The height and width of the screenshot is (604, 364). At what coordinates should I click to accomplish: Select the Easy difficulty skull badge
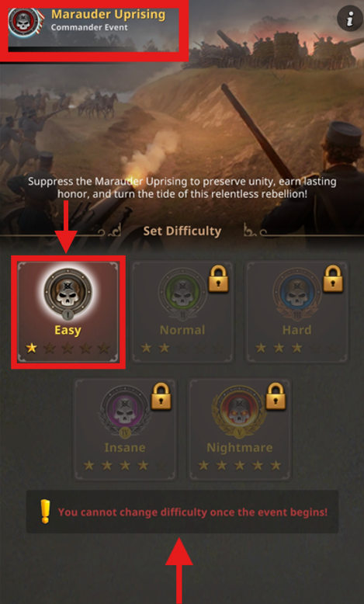(68, 294)
